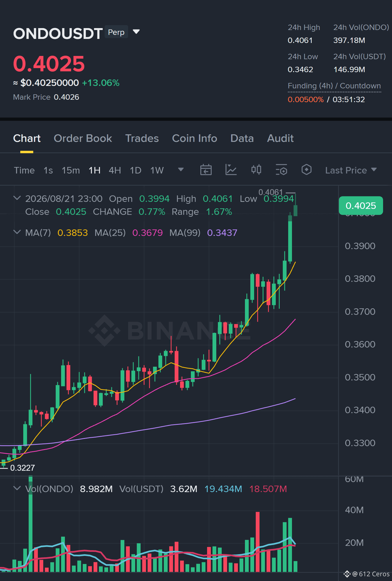Viewport: 392px width, 581px height.
Task: Open the Trades tab
Action: coord(142,138)
